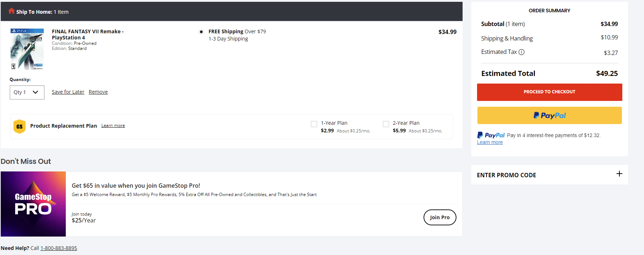The height and width of the screenshot is (255, 644).
Task: Pay with the yellow PayPal button
Action: coord(549,115)
